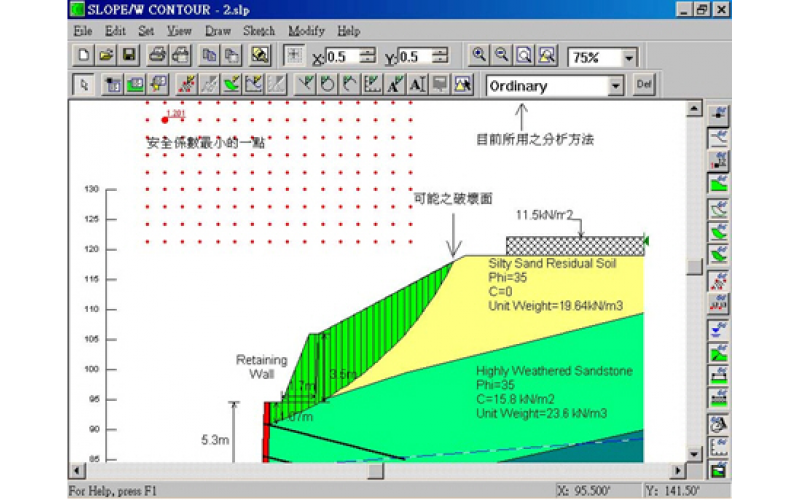Open the Sketch menu
The image size is (800, 500).
pos(259,31)
